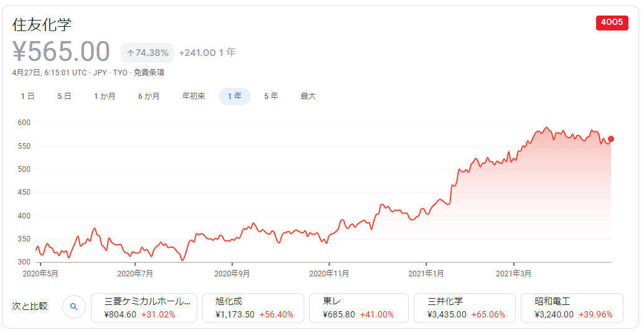Click the red 4005 ticker badge
This screenshot has width=644, height=333.
(612, 22)
